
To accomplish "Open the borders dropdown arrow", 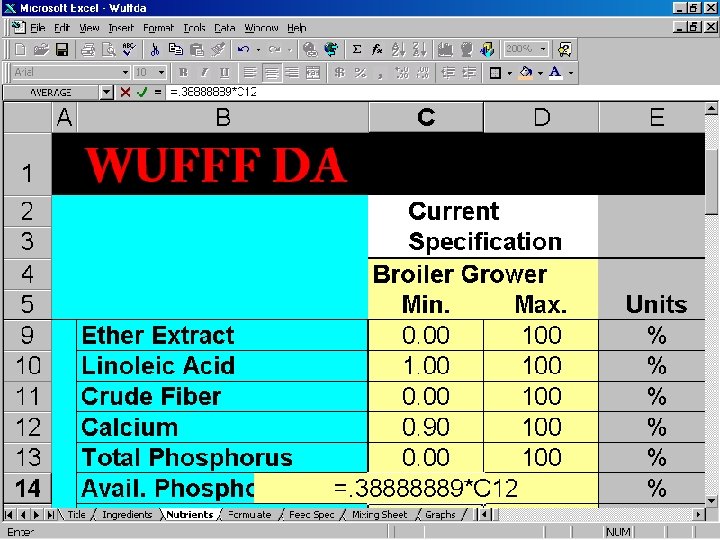I will point(510,73).
